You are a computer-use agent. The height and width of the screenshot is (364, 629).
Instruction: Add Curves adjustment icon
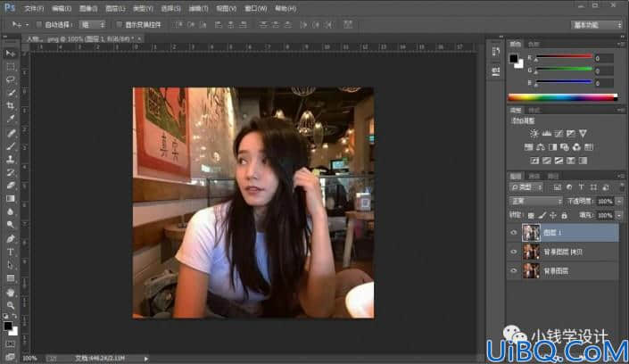pos(559,133)
